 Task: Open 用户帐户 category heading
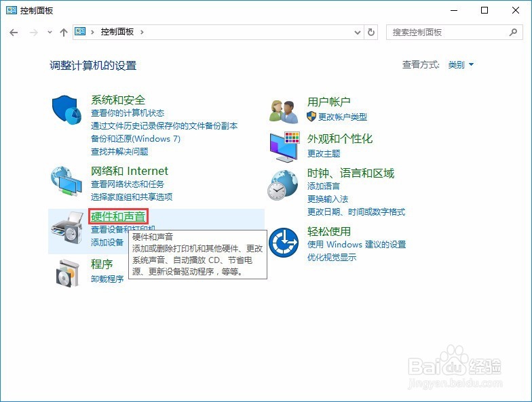coord(328,102)
